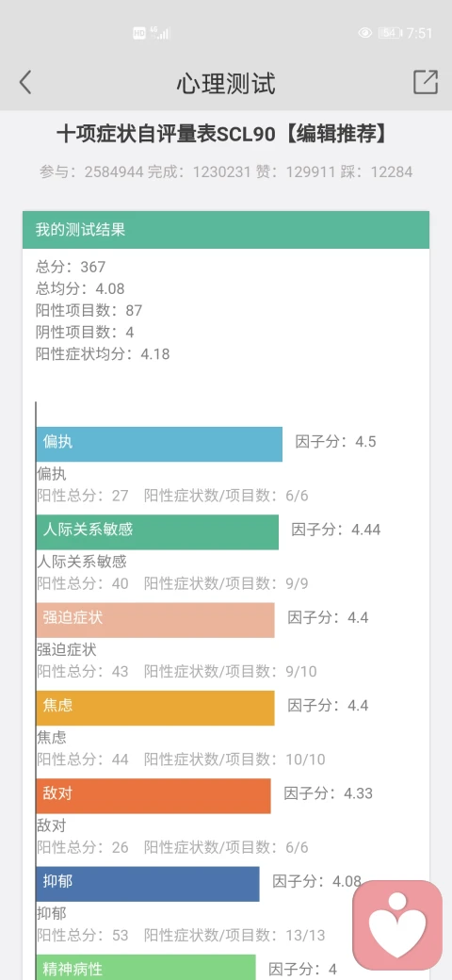The image size is (452, 980).
Task: Open the share/export icon
Action: tap(425, 82)
